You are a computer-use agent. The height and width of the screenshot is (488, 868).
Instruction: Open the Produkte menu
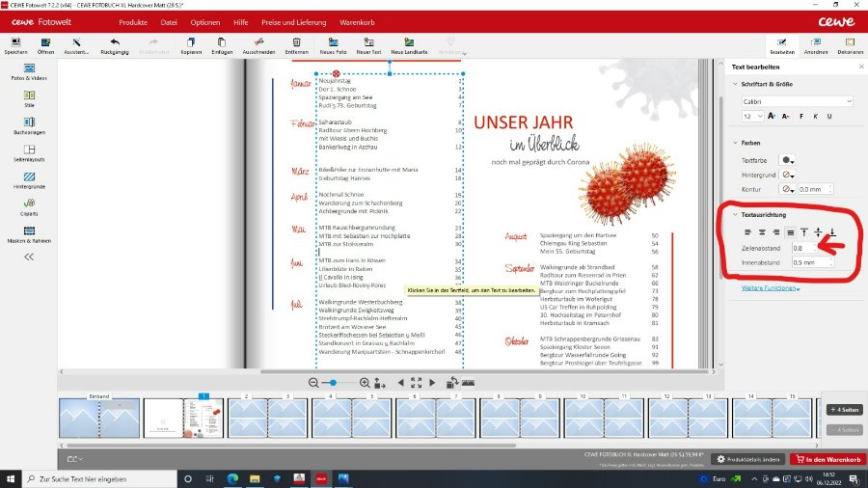(x=134, y=21)
